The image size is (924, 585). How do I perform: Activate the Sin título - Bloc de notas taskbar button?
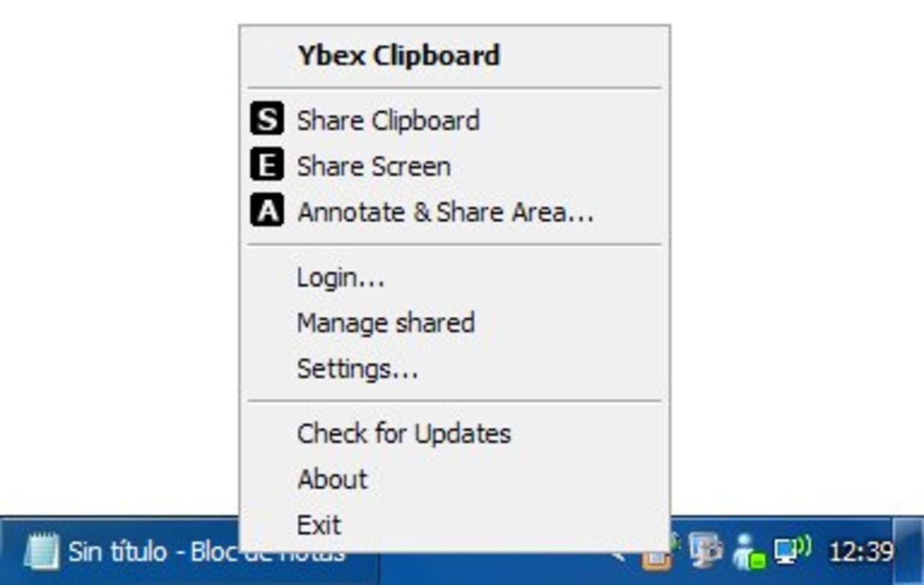point(190,551)
